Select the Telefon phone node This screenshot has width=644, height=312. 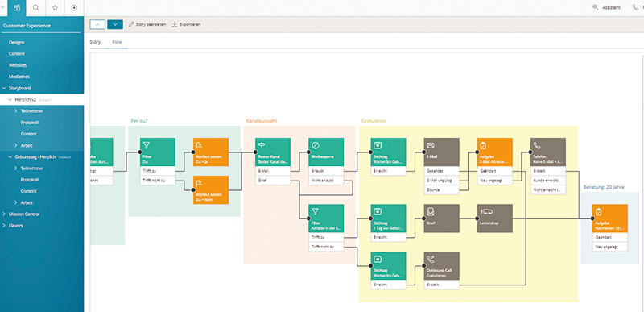[548, 152]
